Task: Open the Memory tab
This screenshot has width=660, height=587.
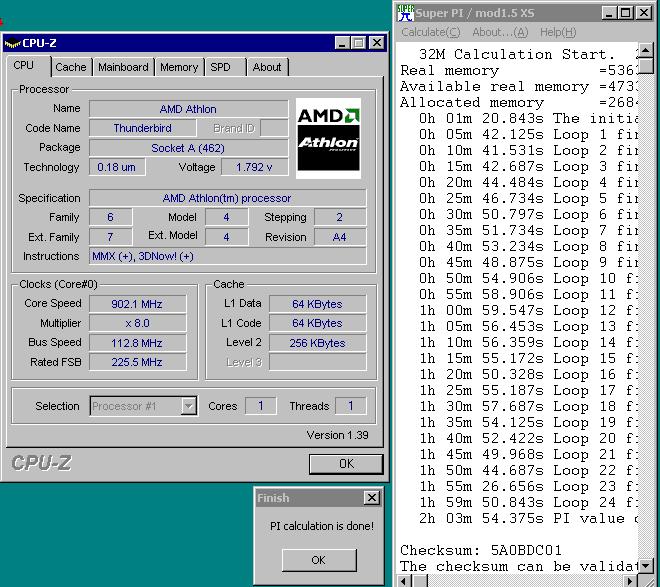Action: point(179,67)
